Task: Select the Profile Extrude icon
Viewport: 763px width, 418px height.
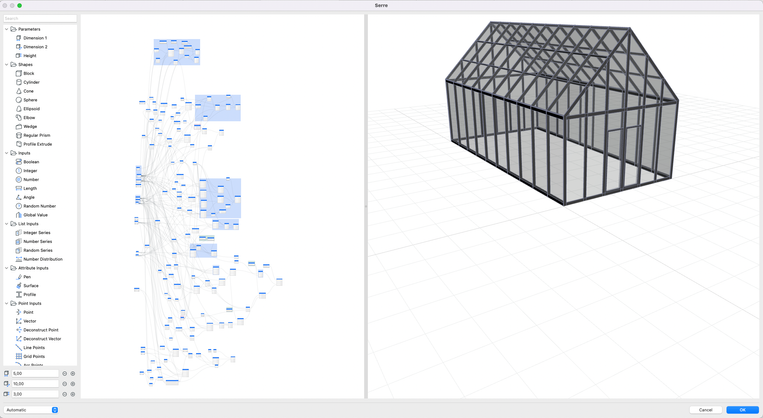Action: pos(18,144)
